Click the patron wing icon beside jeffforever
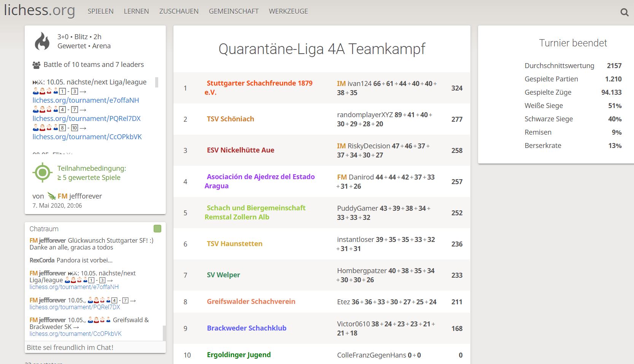The height and width of the screenshot is (364, 634). (x=52, y=196)
